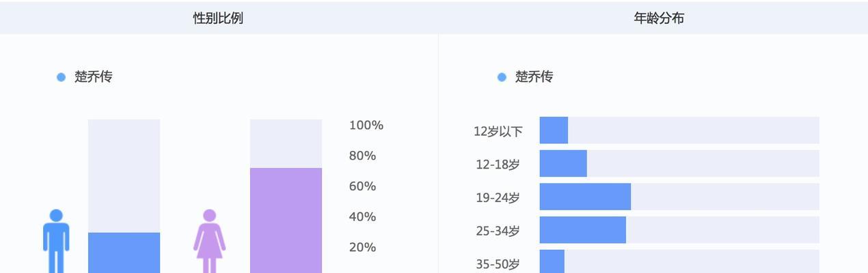Click the 19-24岁 category label
This screenshot has height=273, width=868.
[498, 198]
